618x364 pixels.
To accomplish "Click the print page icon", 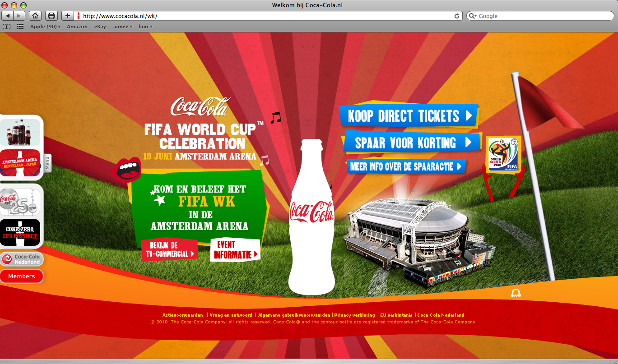I will click(51, 16).
